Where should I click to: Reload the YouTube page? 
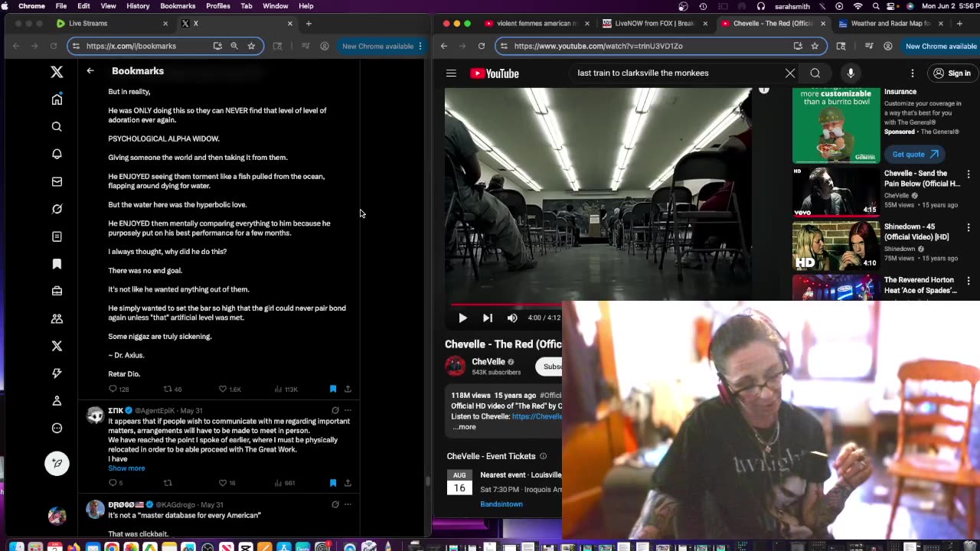(x=481, y=46)
